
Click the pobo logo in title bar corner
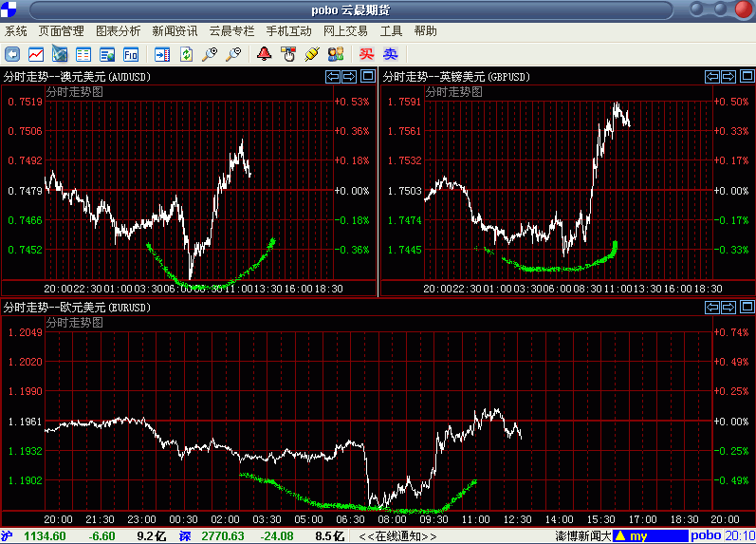[9, 9]
